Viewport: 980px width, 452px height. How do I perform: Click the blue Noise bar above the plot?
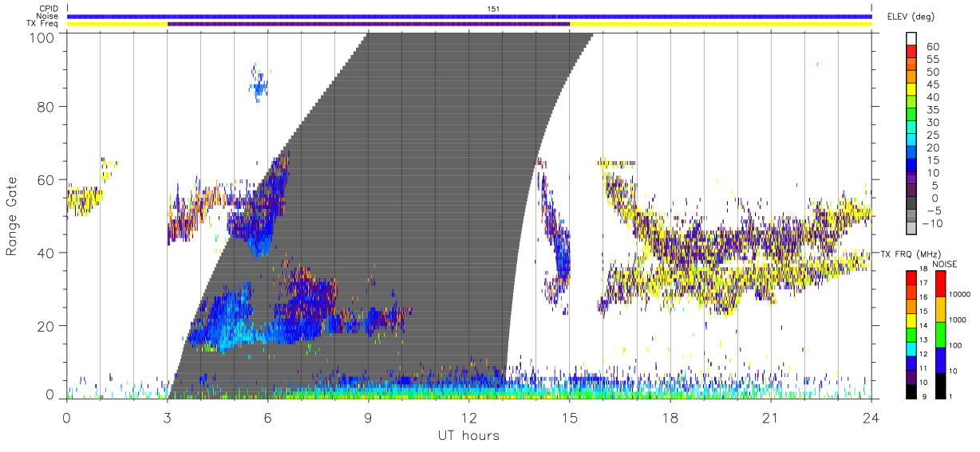(469, 16)
